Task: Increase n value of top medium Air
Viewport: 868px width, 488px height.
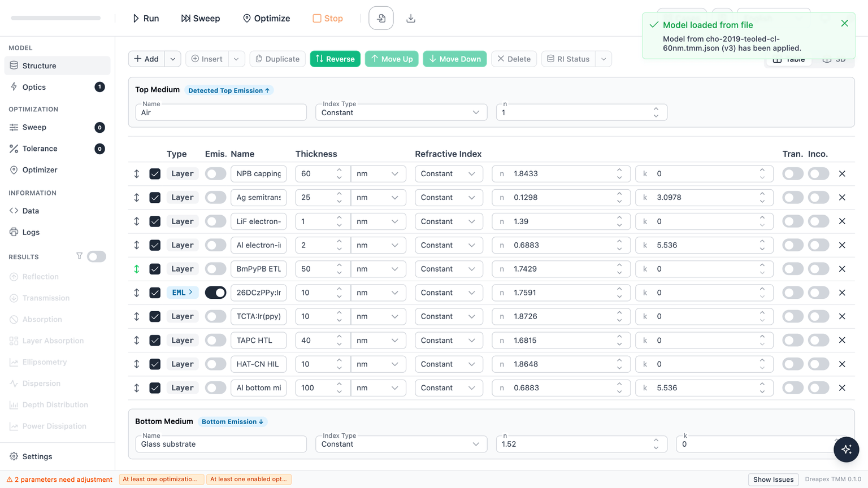Action: [656, 109]
